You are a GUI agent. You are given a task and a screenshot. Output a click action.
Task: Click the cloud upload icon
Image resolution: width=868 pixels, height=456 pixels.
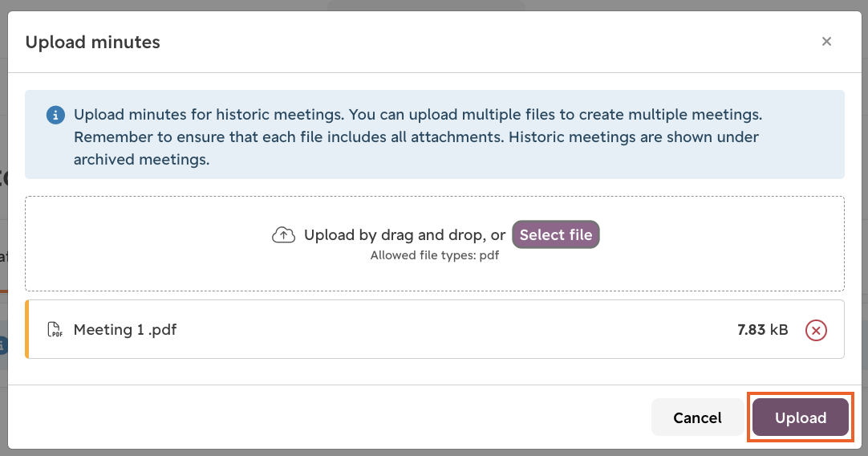(x=283, y=235)
